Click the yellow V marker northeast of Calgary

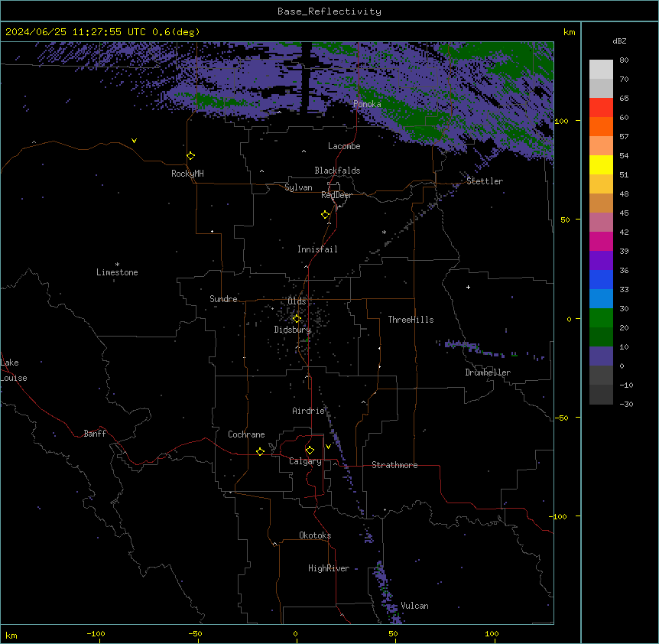(328, 447)
